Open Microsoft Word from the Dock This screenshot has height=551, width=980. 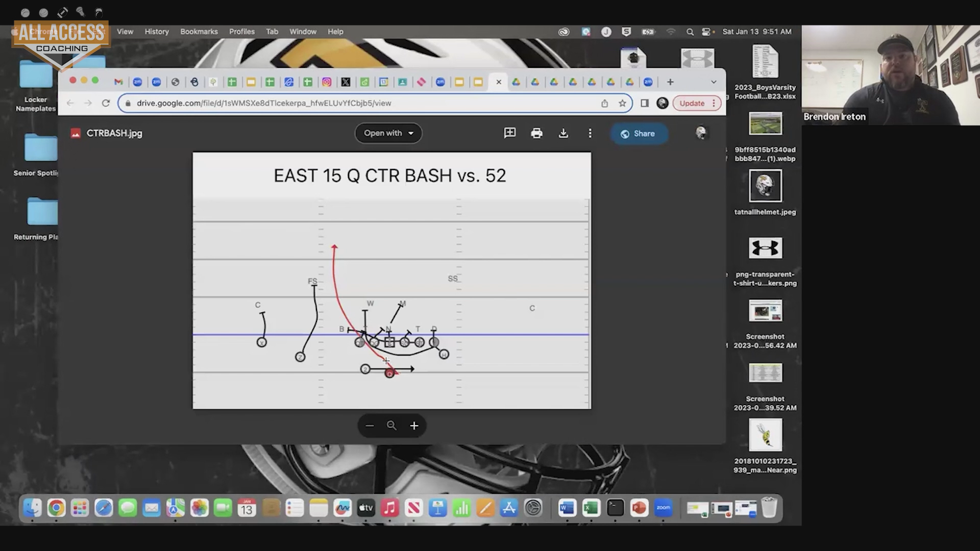click(x=567, y=508)
